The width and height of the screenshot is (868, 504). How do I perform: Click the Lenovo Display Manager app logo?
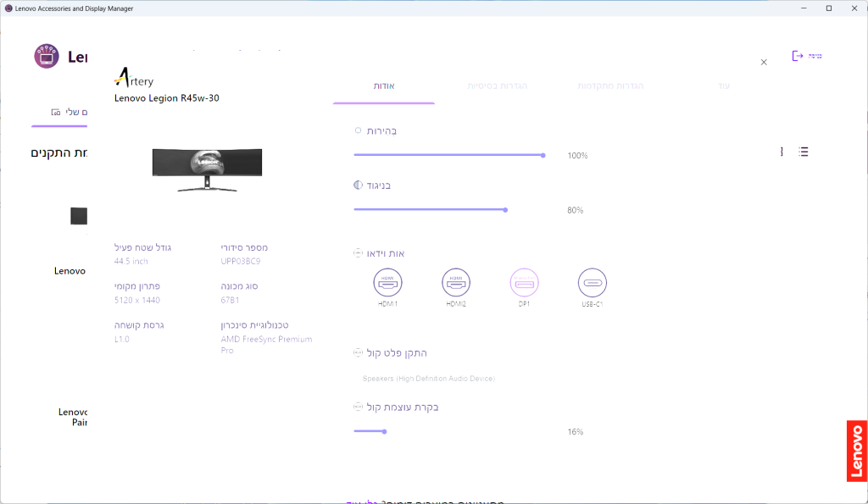(x=47, y=57)
